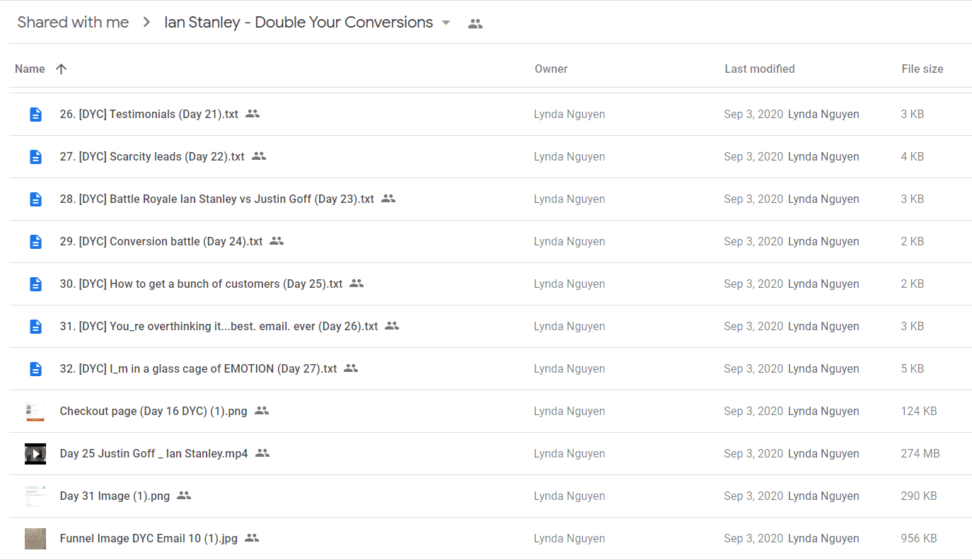Click the shared icon beside You_re overthinking it (Day 26).txt

pyautogui.click(x=392, y=325)
